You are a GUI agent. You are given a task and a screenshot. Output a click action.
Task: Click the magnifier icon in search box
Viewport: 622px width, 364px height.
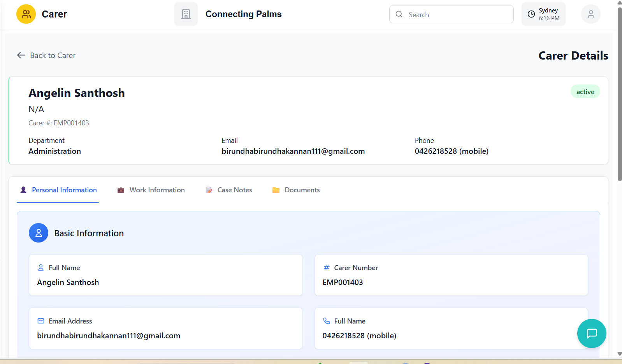pos(399,14)
